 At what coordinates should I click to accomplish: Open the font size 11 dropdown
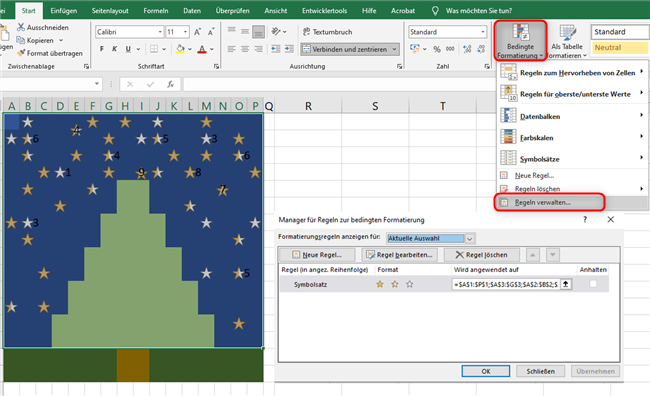[x=185, y=32]
